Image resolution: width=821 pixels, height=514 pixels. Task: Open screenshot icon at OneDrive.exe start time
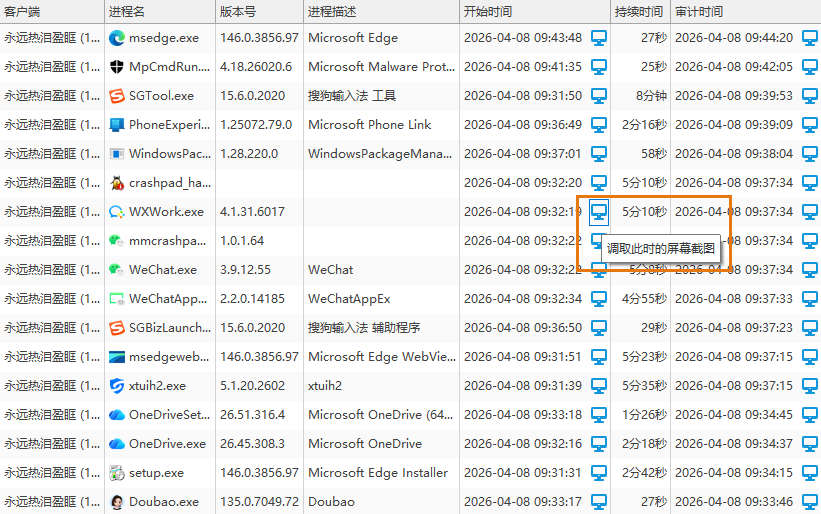599,444
